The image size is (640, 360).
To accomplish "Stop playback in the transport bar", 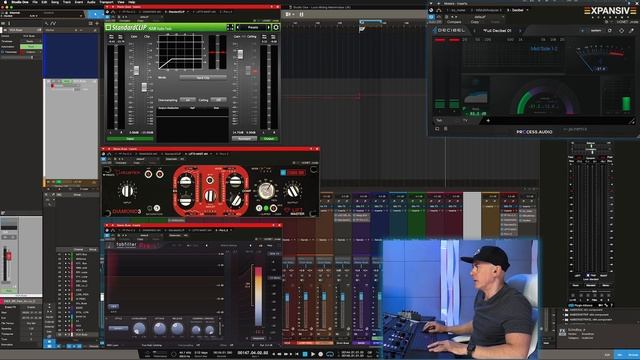I will 304,354.
